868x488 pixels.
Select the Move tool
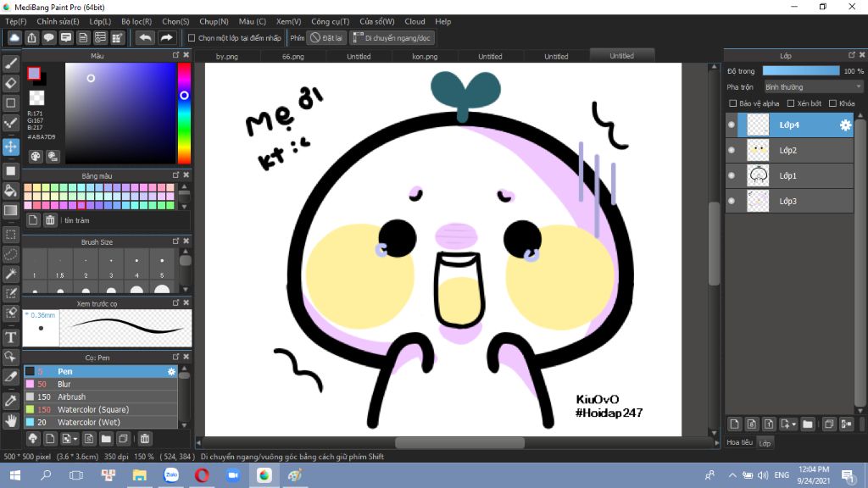10,147
